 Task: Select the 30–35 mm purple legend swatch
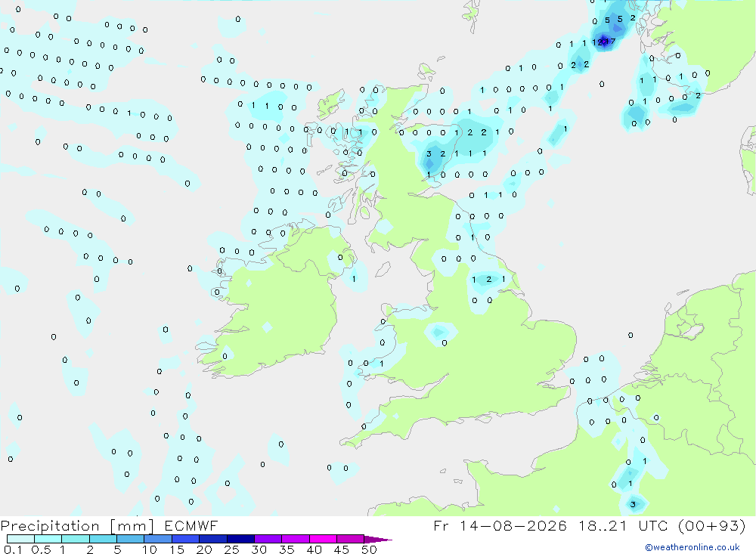pyautogui.click(x=268, y=539)
